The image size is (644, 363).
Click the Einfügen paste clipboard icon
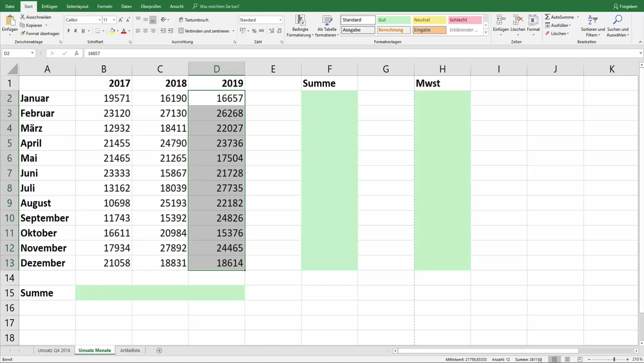point(10,20)
